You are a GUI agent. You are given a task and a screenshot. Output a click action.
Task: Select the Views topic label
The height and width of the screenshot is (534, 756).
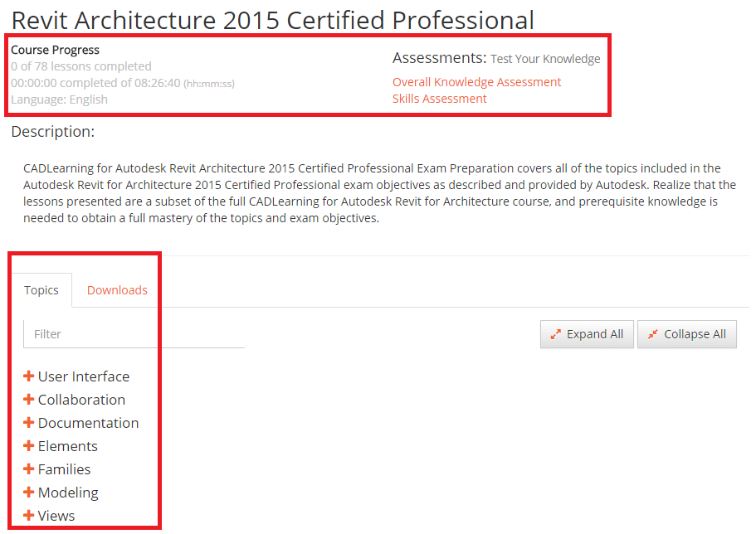point(56,516)
